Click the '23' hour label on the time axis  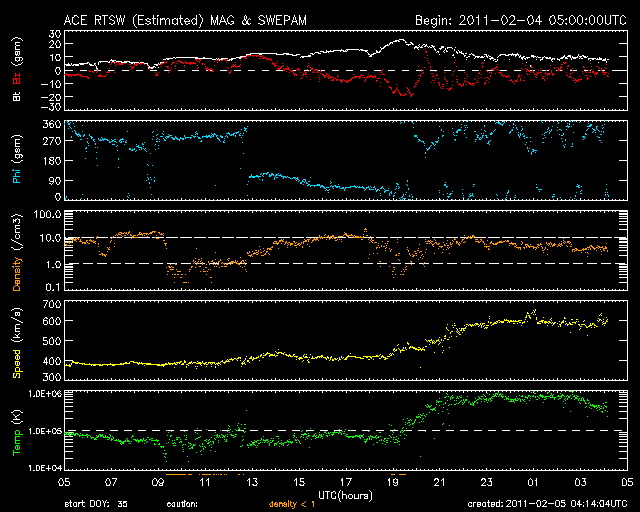[487, 482]
